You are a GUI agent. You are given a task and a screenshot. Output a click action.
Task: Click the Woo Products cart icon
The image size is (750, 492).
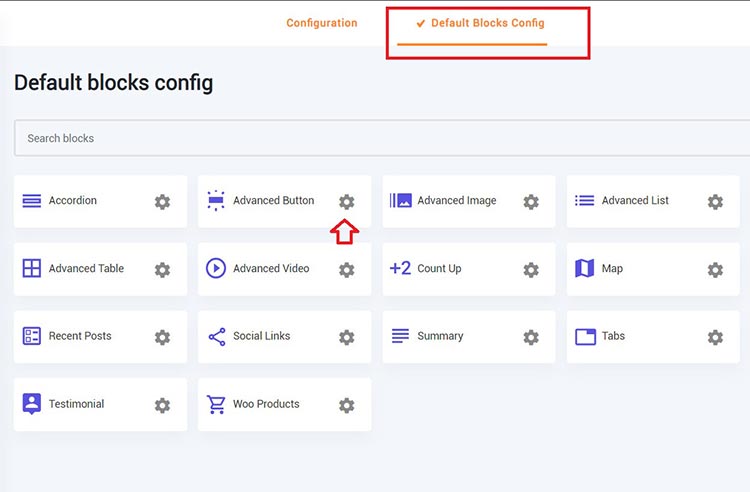coord(216,404)
